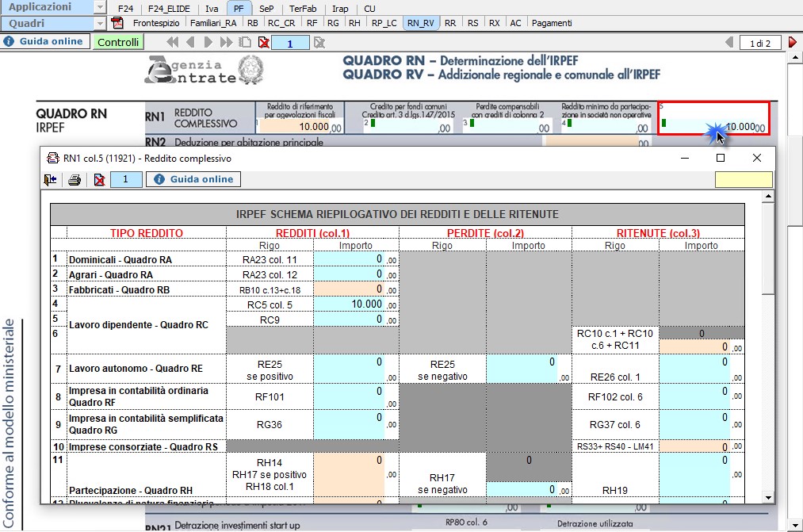Open the PDF export icon beside Frontespizio
The image size is (803, 532).
pyautogui.click(x=117, y=23)
